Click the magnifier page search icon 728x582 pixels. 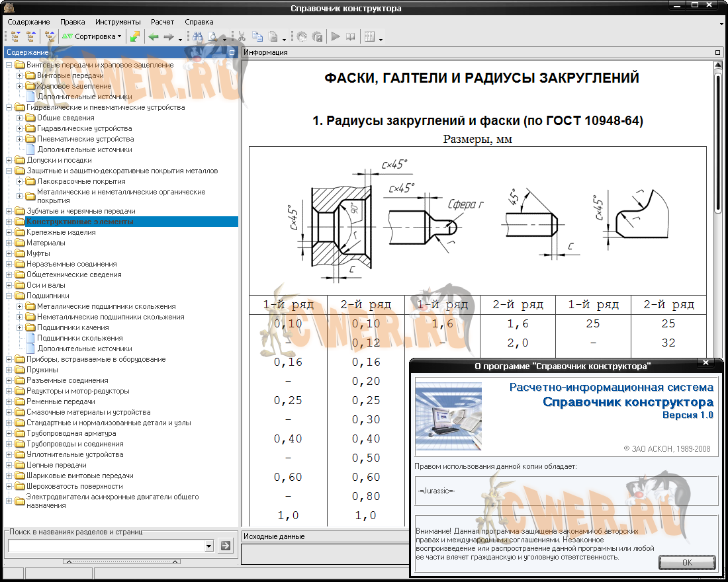212,37
